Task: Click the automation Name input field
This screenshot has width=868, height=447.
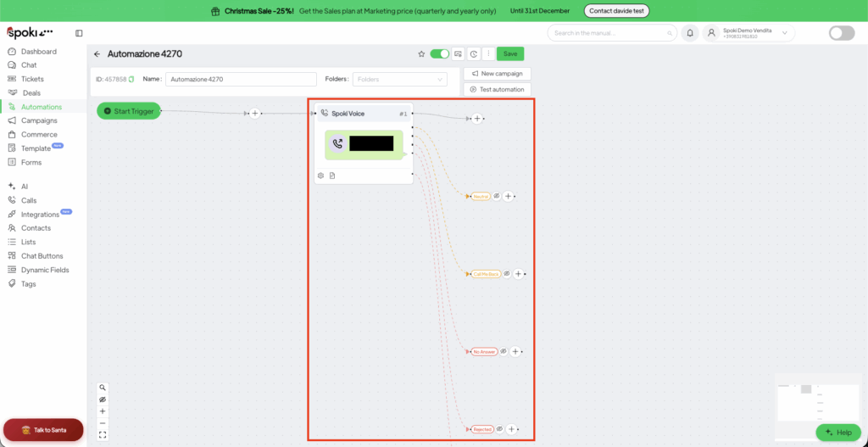Action: point(241,79)
